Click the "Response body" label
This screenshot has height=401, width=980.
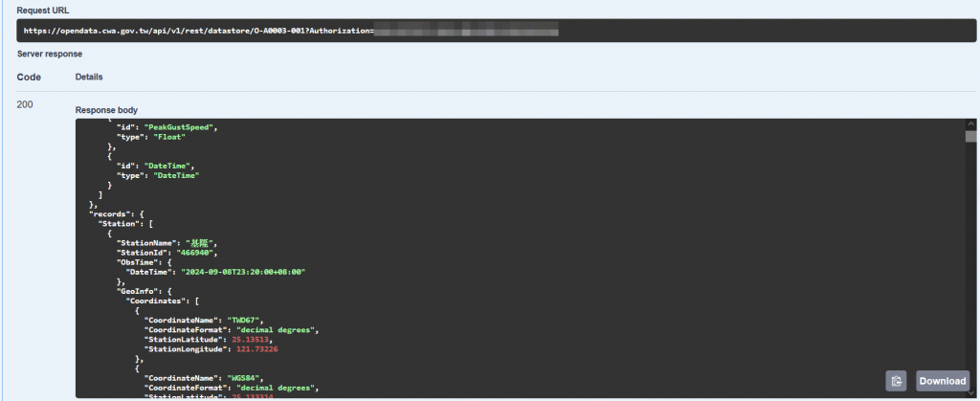pos(106,110)
